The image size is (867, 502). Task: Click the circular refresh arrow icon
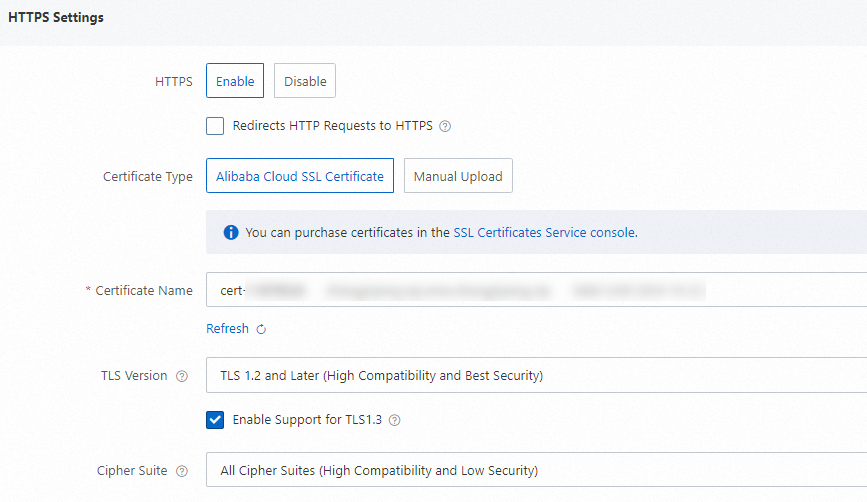click(x=261, y=329)
